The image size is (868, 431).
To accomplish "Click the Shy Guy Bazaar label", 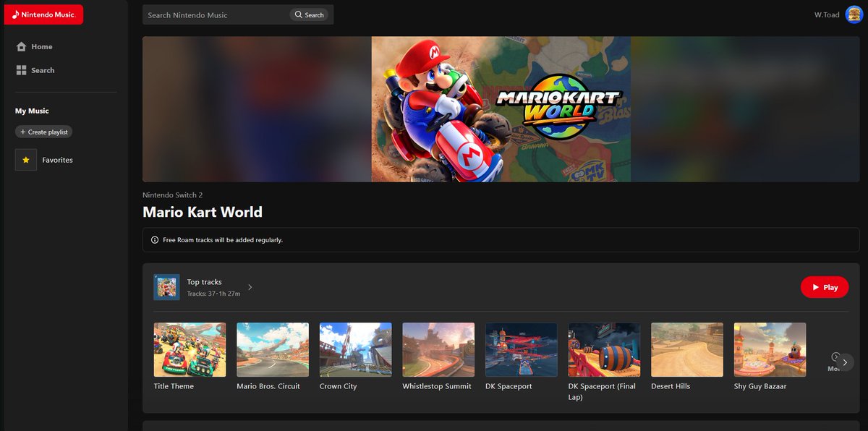I will click(x=760, y=386).
